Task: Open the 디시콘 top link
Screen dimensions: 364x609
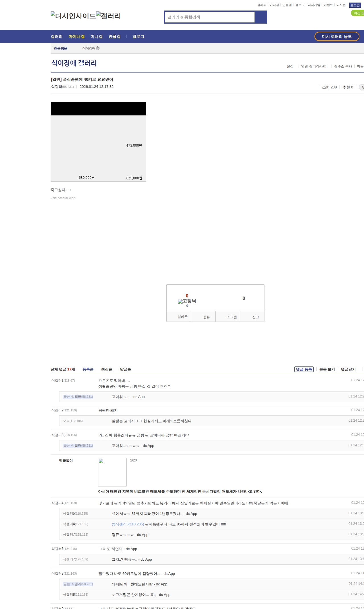Action: point(341,5)
